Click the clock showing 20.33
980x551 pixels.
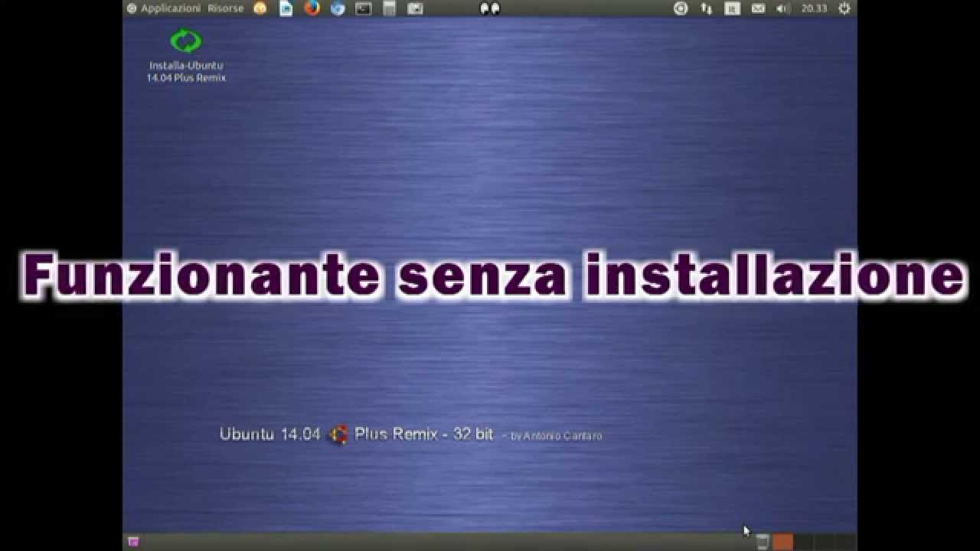coord(814,8)
